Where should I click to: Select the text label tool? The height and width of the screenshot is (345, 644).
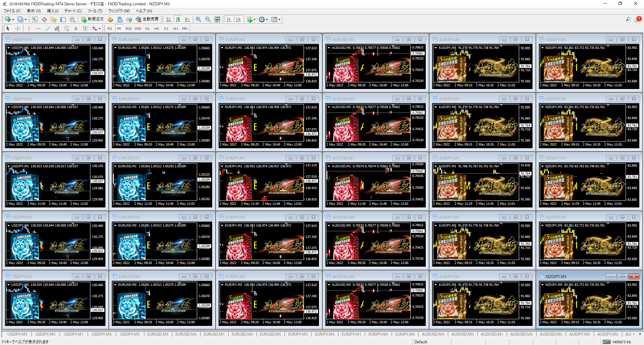click(85, 28)
